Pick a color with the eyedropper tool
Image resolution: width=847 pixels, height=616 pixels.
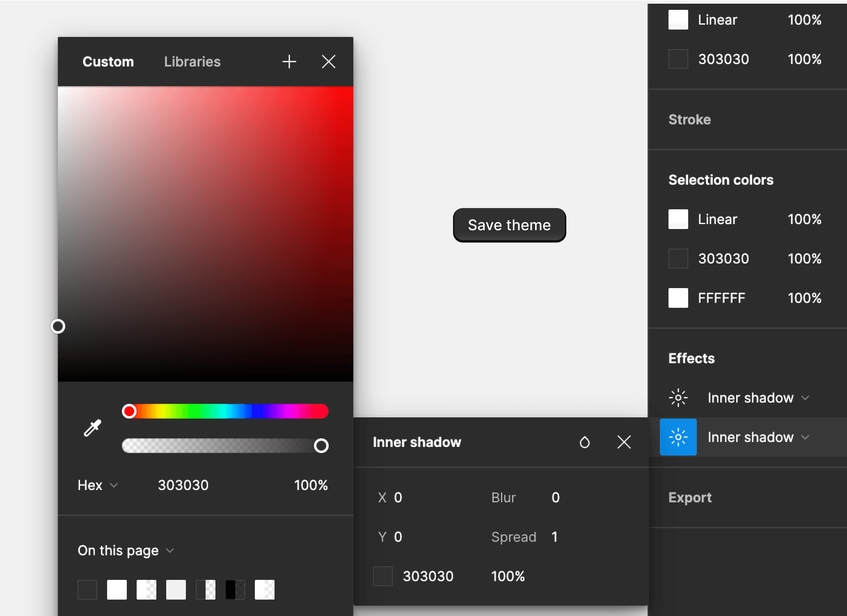click(92, 428)
